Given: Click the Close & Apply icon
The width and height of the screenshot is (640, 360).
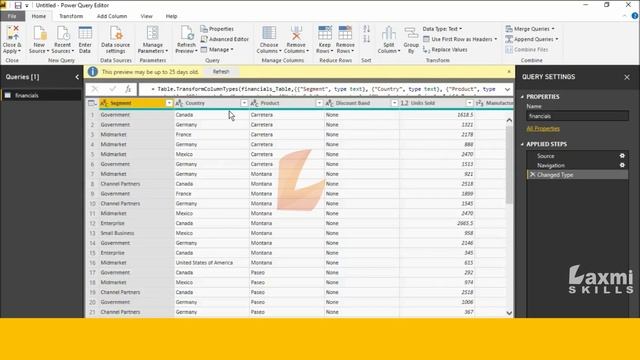Looking at the screenshot, I should [13, 33].
